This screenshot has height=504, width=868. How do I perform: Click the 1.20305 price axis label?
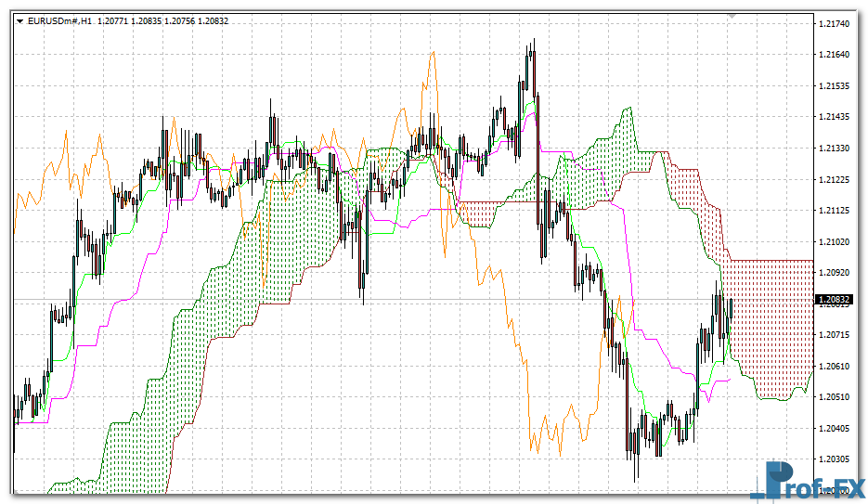[x=836, y=459]
